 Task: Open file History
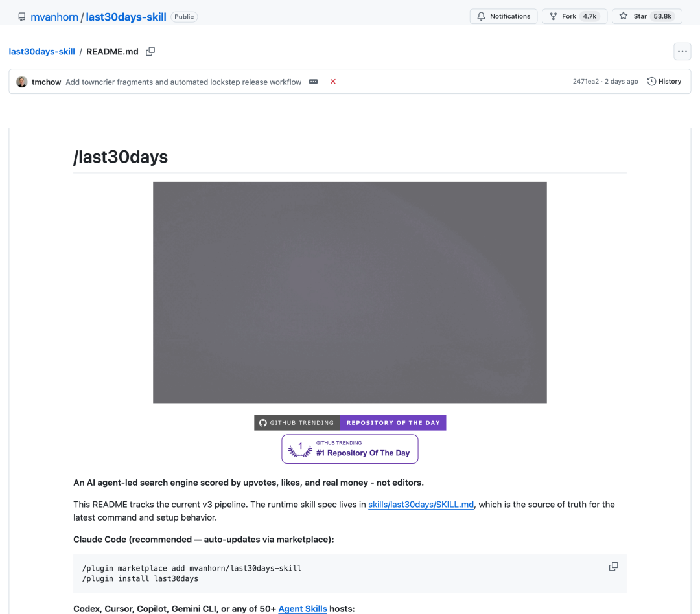[x=664, y=81]
